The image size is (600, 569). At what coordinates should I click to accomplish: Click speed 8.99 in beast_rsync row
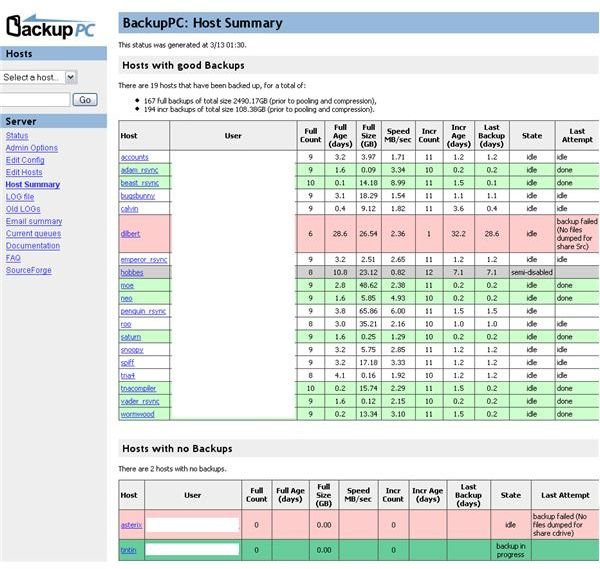click(398, 183)
